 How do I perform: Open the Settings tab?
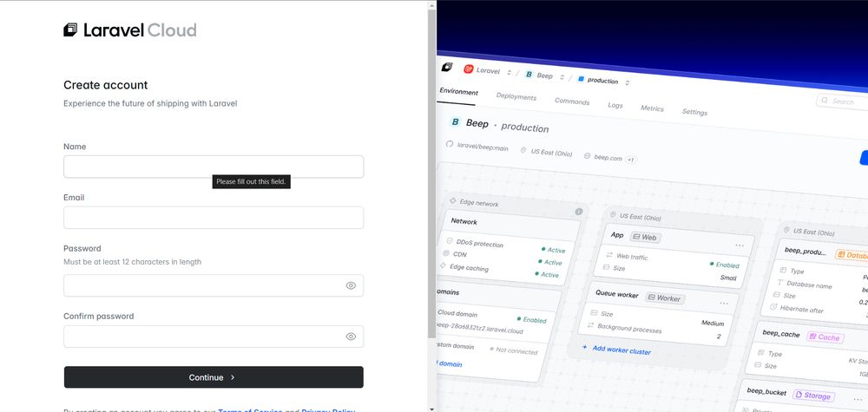694,112
